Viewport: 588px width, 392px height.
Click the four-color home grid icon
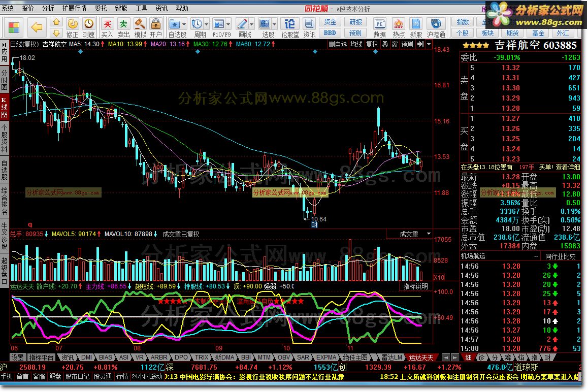coord(14,27)
